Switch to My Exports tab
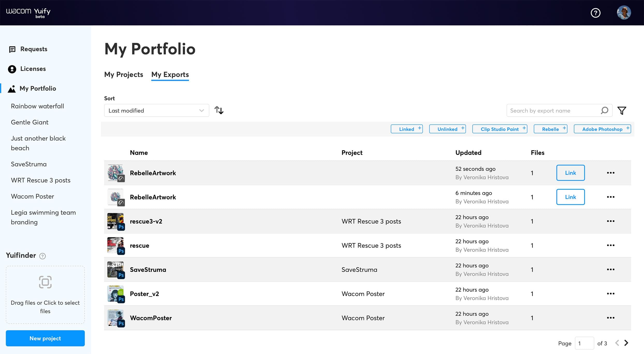The width and height of the screenshot is (644, 354). pyautogui.click(x=170, y=75)
